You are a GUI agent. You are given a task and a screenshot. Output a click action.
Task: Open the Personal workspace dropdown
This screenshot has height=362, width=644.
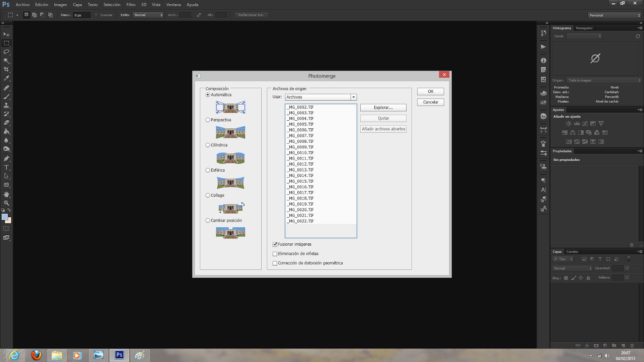pyautogui.click(x=614, y=15)
